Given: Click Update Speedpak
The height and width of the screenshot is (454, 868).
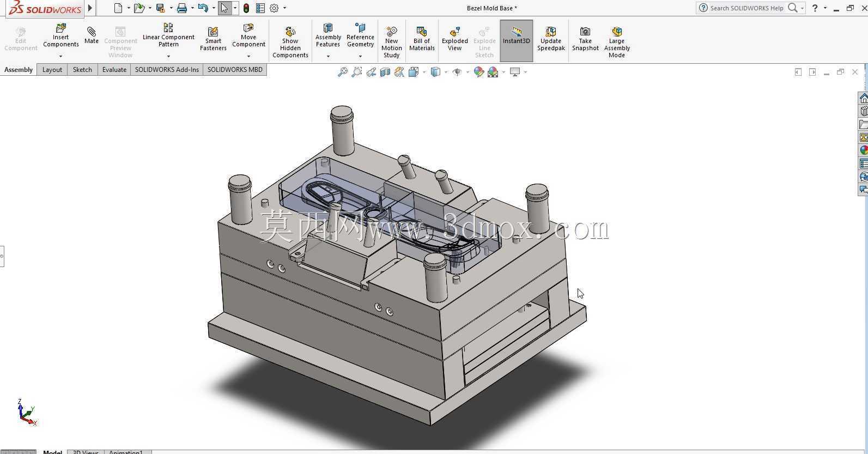Looking at the screenshot, I should point(551,39).
